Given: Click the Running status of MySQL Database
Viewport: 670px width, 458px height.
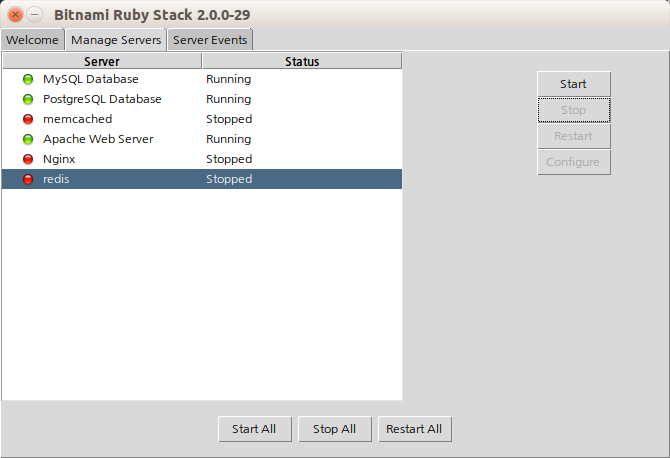Looking at the screenshot, I should (229, 79).
